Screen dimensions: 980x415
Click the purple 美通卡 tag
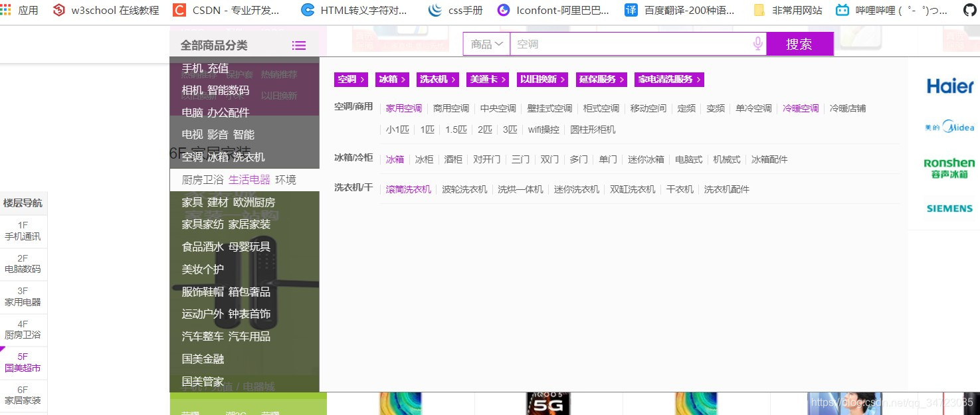(488, 80)
